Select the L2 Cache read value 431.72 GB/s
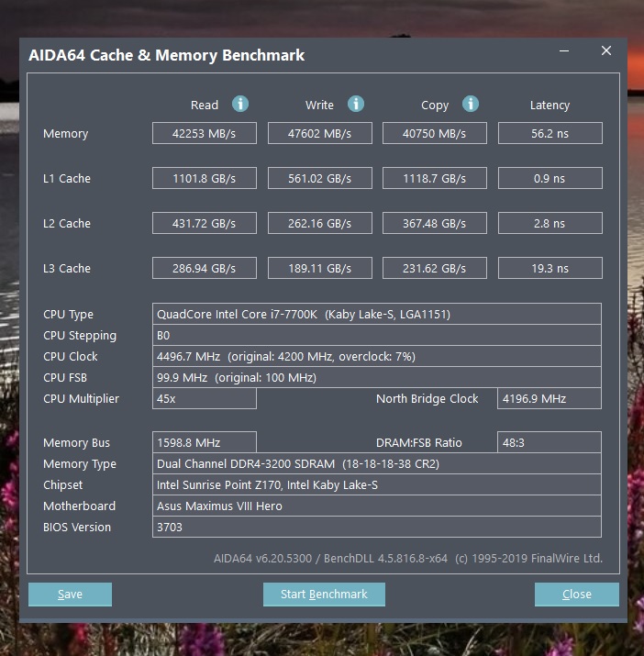This screenshot has width=644, height=656. 205,223
